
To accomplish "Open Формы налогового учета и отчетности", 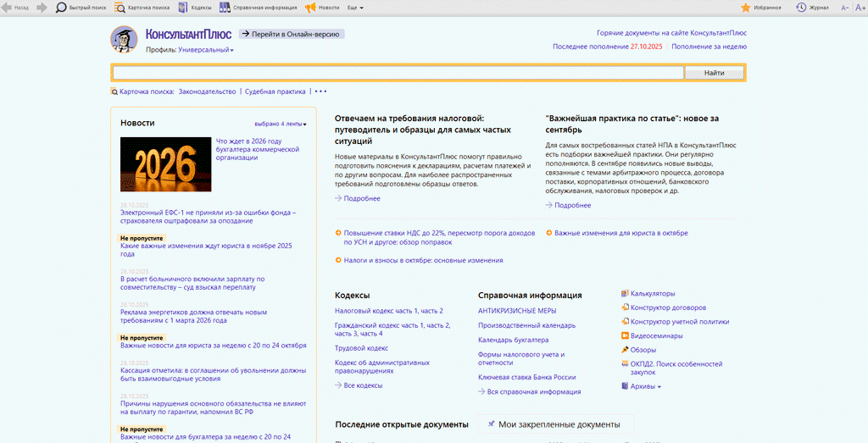I will [x=521, y=358].
